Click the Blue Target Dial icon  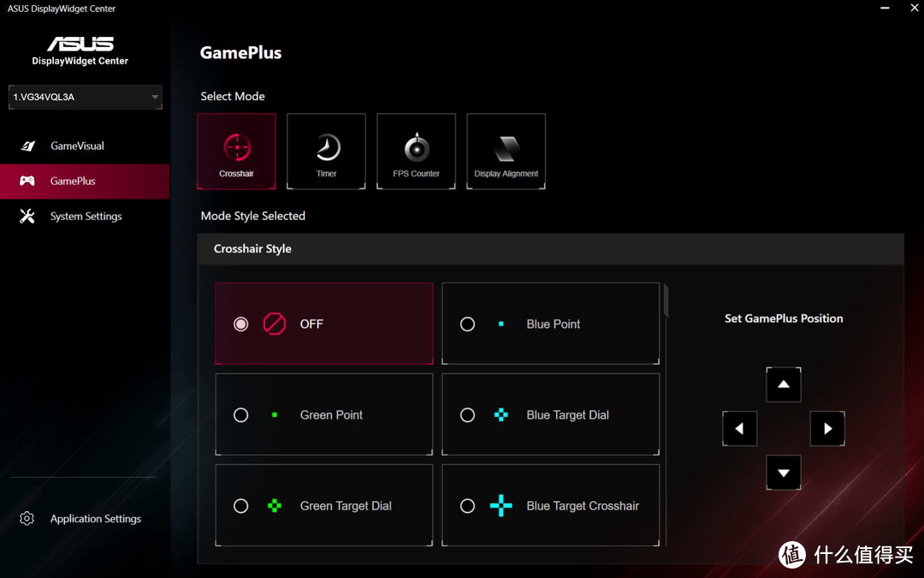tap(500, 414)
